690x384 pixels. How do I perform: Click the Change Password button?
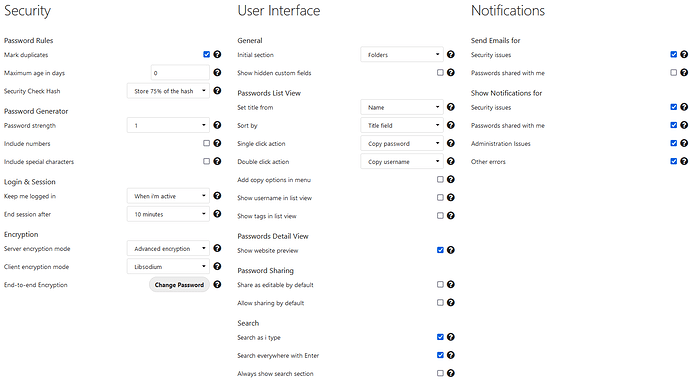point(179,285)
